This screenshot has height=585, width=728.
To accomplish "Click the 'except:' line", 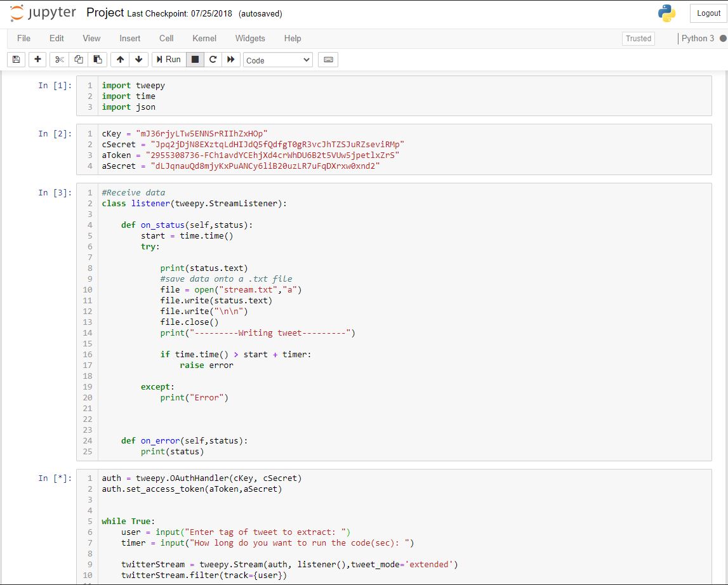I will click(158, 387).
